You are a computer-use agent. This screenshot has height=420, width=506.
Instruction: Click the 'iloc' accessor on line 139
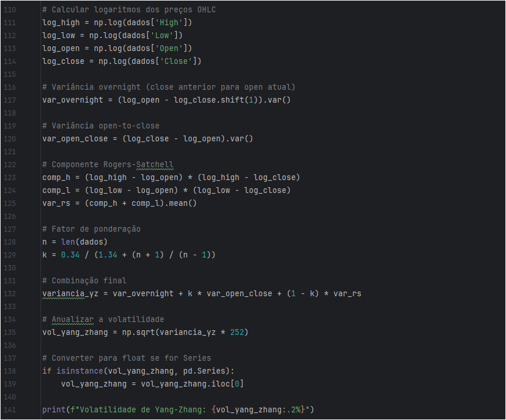click(x=225, y=383)
